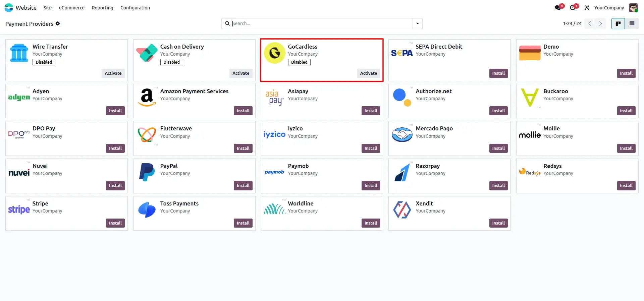644x301 pixels.
Task: Open the Xendit logo
Action: 402,210
